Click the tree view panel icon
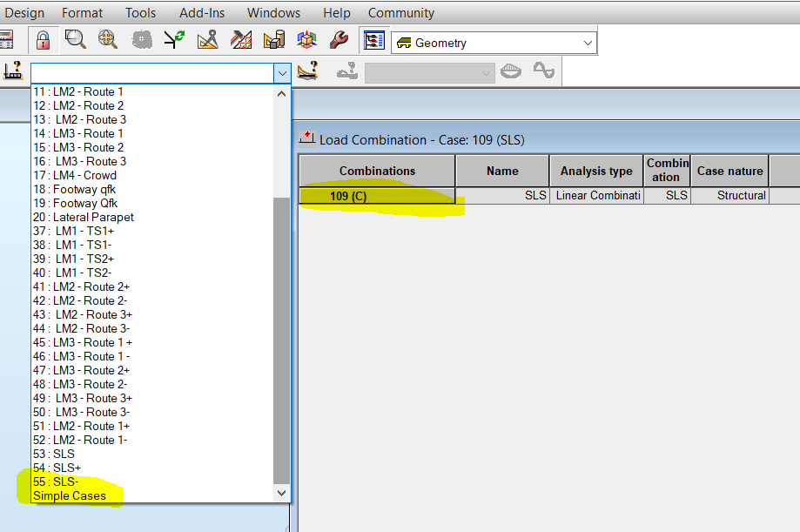Viewport: 800px width, 532px height. pos(373,39)
